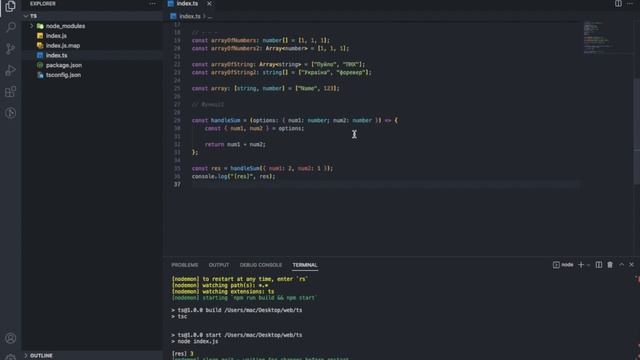Open tsconfig.json in the explorer
Image resolution: width=640 pixels, height=360 pixels.
pos(92,75)
